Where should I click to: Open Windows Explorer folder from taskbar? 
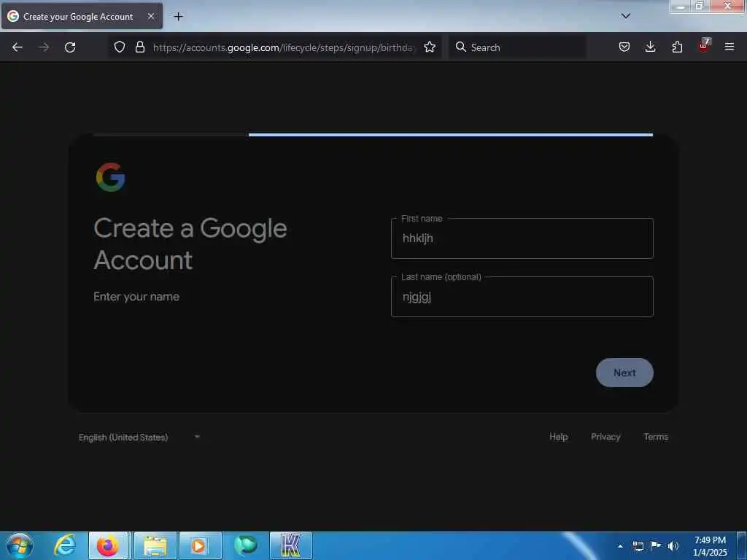coord(155,545)
